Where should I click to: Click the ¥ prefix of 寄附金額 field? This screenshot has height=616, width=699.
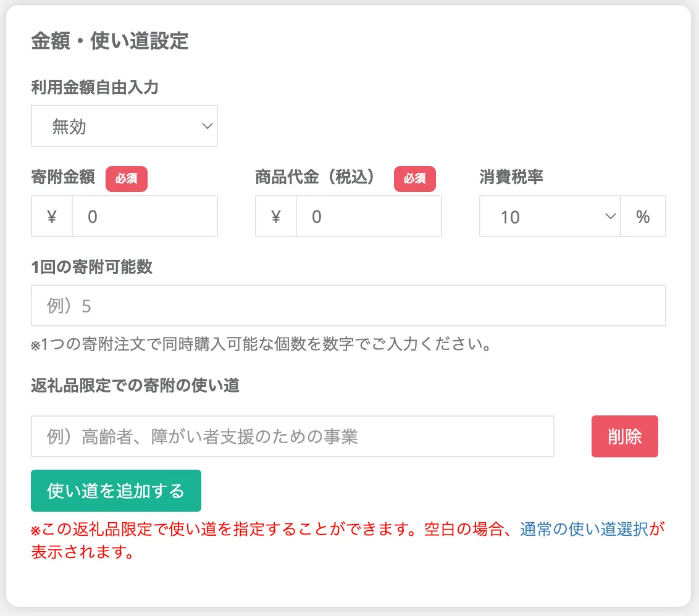pos(52,216)
